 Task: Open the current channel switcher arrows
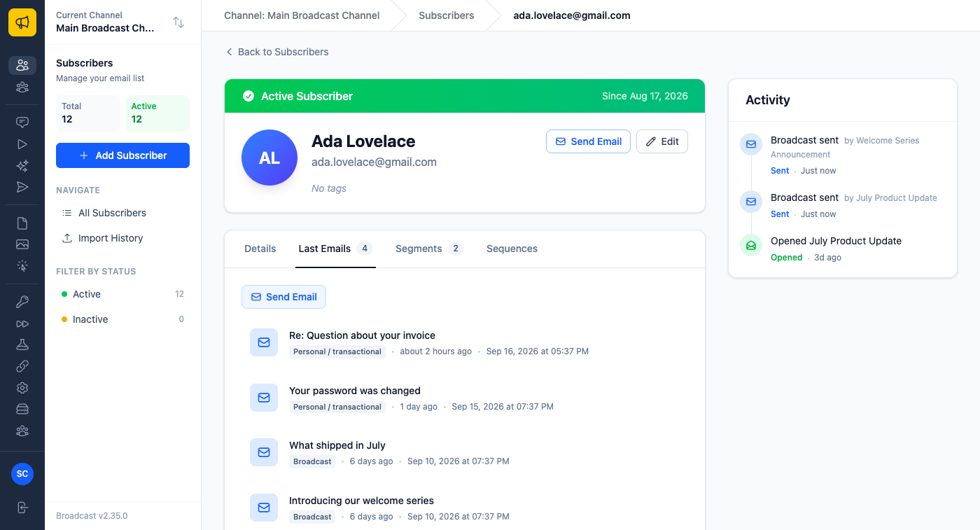(178, 22)
